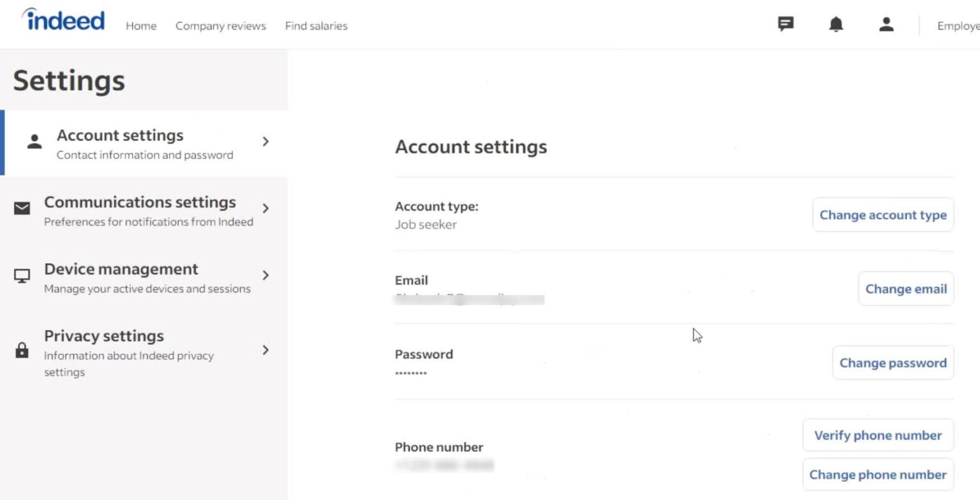Click the Employers link
The image size is (980, 500).
pos(958,26)
